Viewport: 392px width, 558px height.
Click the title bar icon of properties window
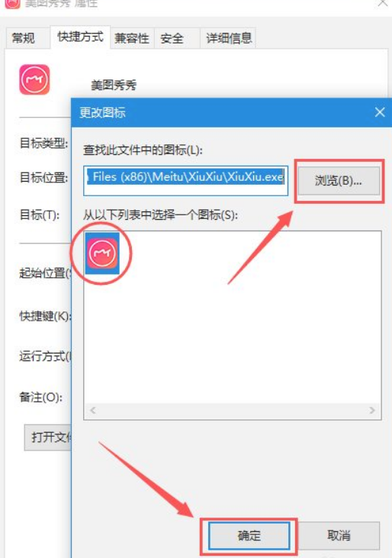[12, 4]
